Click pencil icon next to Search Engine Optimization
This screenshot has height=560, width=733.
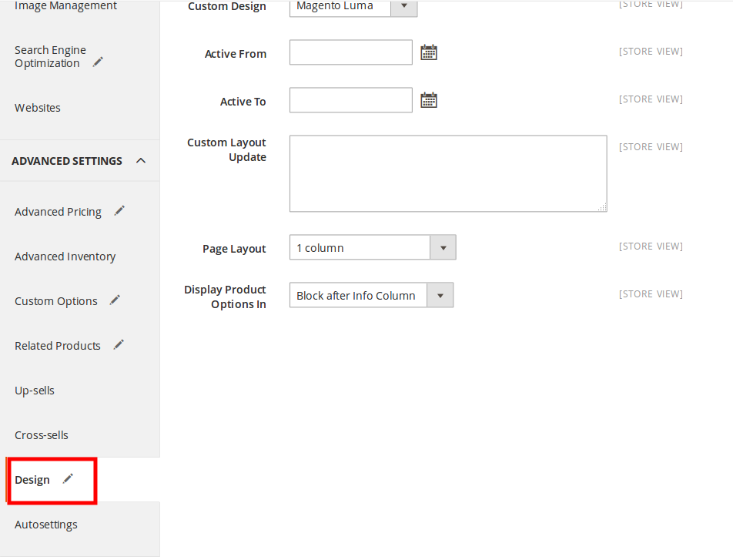point(98,62)
